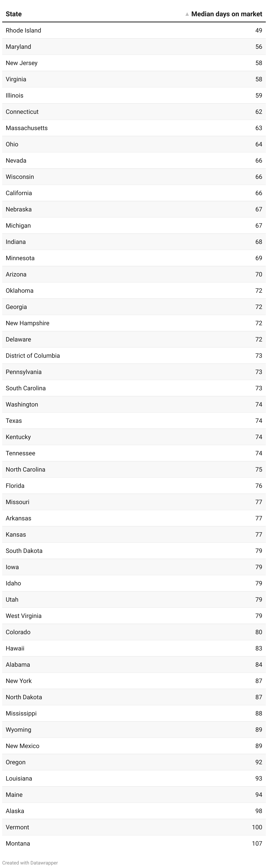268x868 pixels.
Task: Sort by Median days on market header
Action: (x=226, y=14)
